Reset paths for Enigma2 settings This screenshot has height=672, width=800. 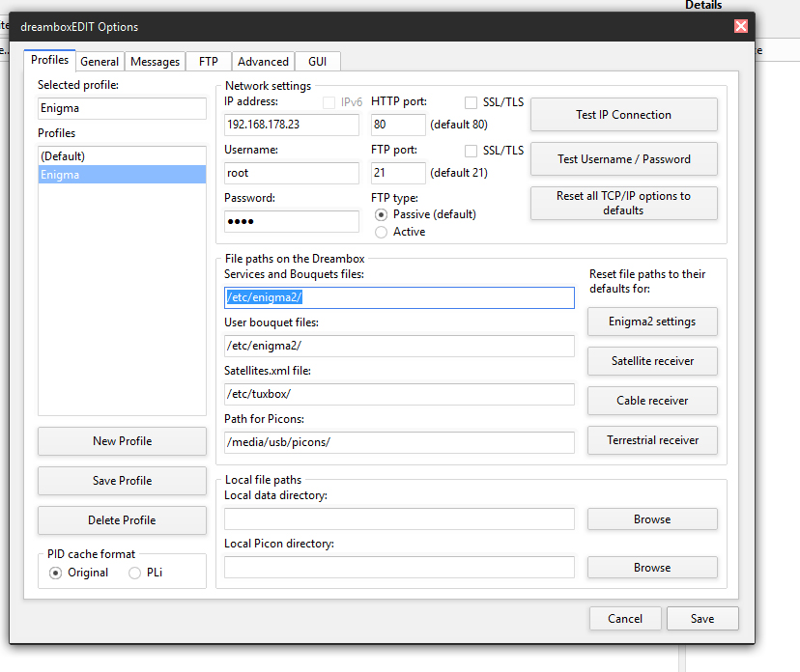[652, 322]
